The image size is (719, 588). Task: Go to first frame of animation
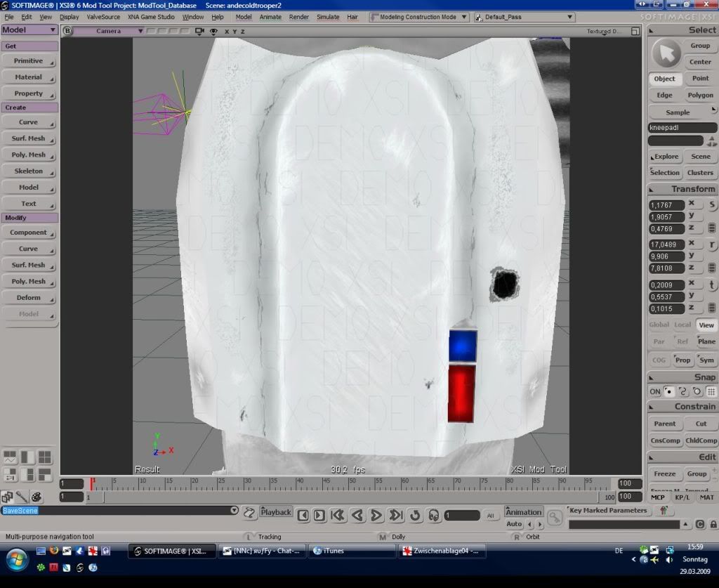tap(338, 516)
